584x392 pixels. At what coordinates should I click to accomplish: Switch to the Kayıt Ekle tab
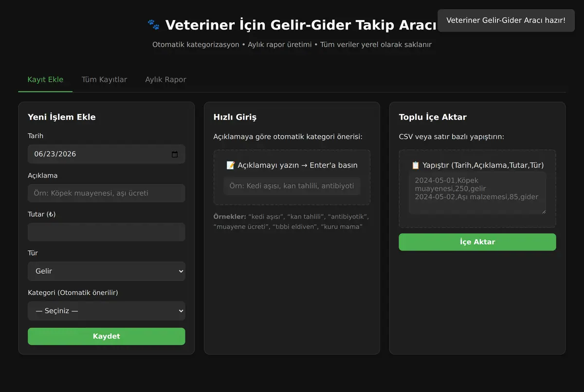point(45,79)
